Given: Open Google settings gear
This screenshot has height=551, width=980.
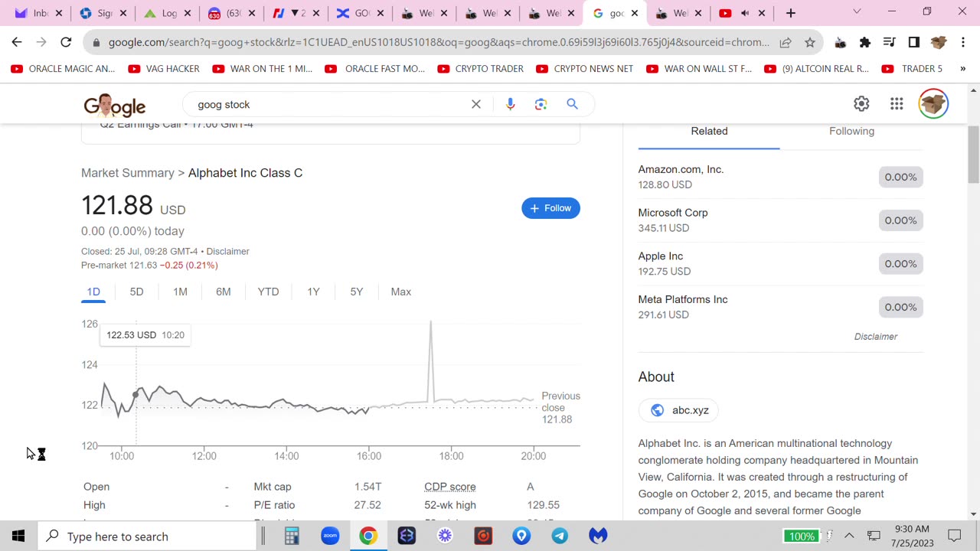Looking at the screenshot, I should click(861, 103).
